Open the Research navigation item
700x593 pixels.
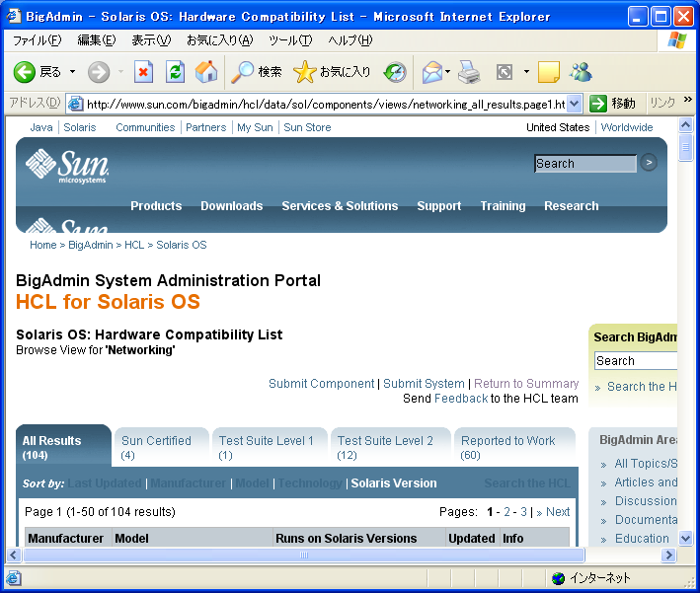572,205
